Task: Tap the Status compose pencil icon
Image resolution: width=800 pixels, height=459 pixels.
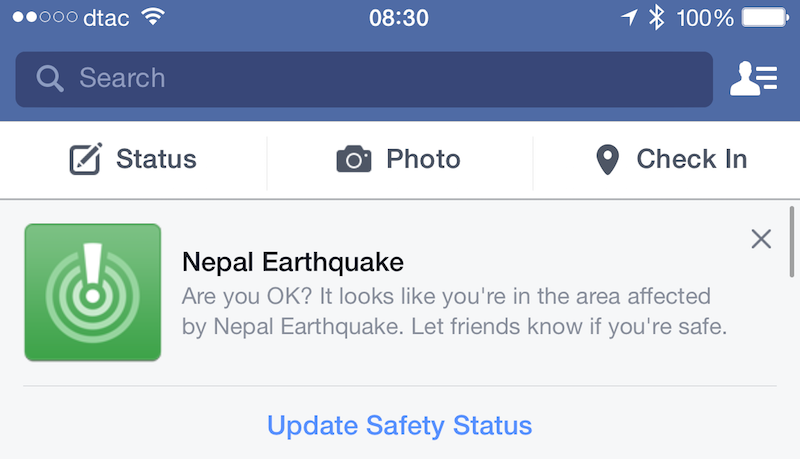Action: (x=86, y=159)
